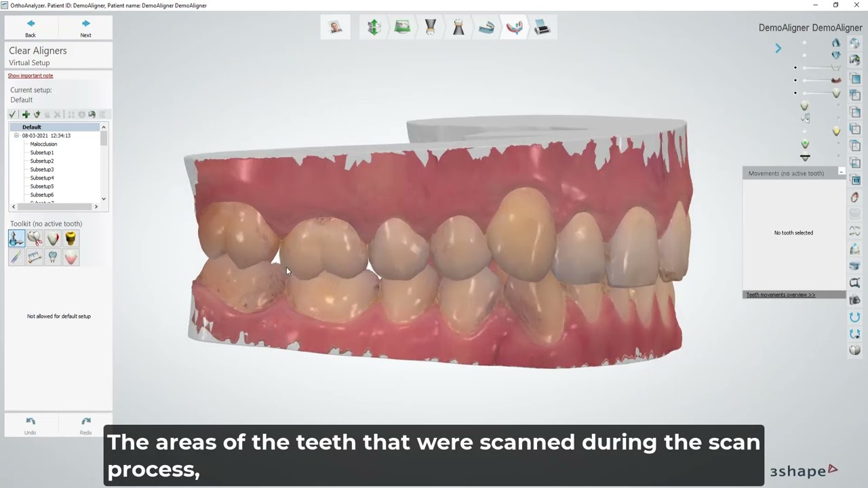Select the blue model base step icon
This screenshot has width=868, height=488.
point(486,27)
